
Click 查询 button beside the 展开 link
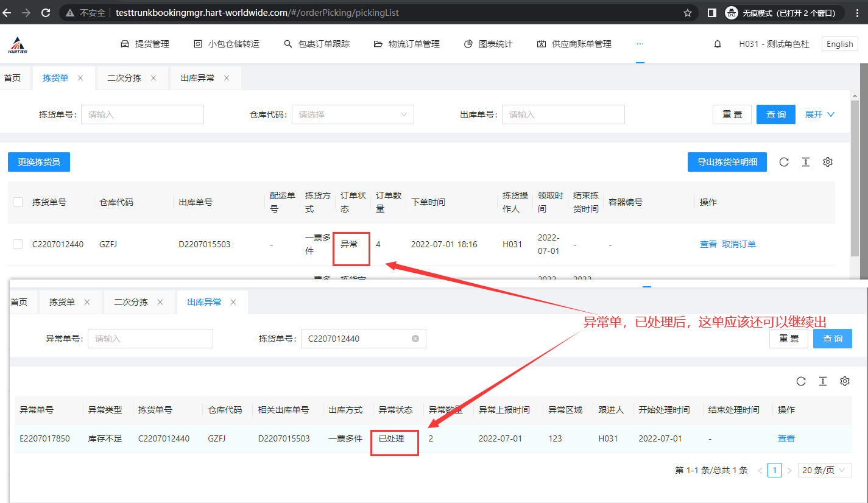tap(776, 114)
